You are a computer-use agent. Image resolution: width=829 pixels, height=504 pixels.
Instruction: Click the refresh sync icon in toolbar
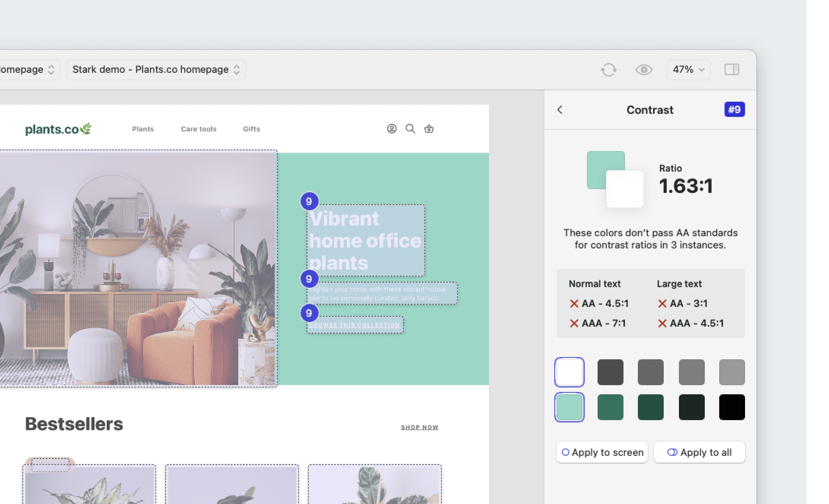coord(608,70)
